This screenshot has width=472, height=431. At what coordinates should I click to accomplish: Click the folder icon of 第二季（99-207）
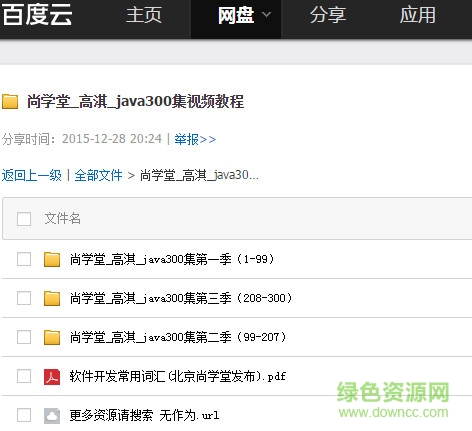click(52, 337)
